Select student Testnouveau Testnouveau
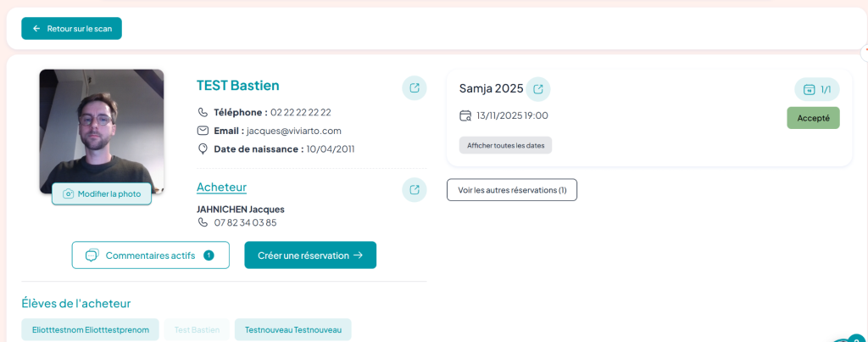Image resolution: width=868 pixels, height=342 pixels. pos(293,329)
